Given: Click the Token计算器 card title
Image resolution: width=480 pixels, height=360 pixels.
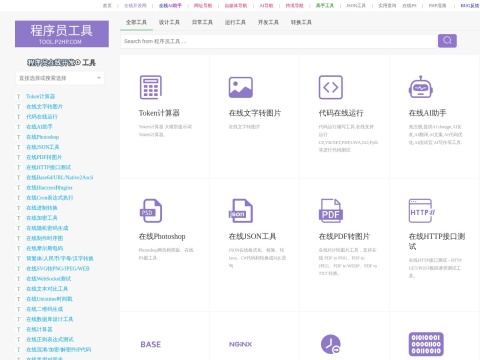Looking at the screenshot, I should (159, 113).
